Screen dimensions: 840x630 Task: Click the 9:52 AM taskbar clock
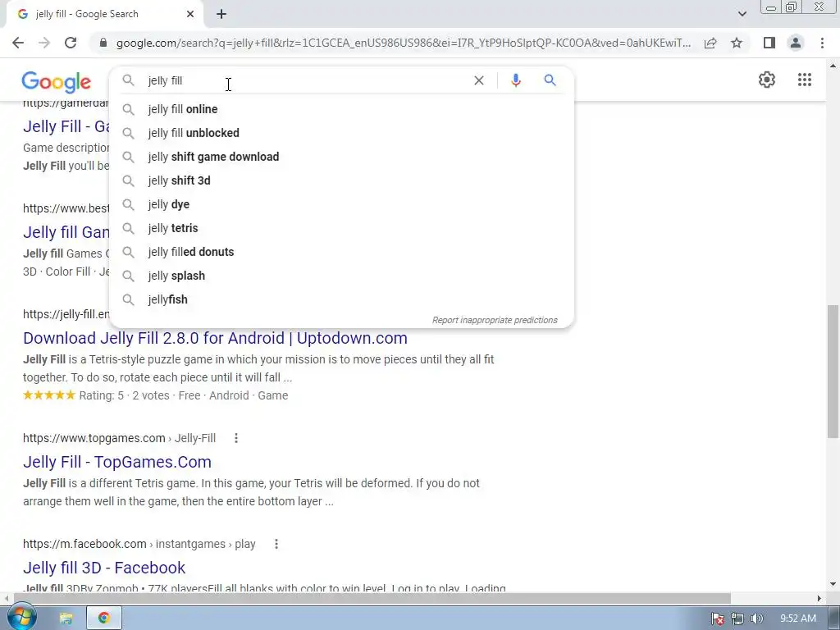coord(797,619)
